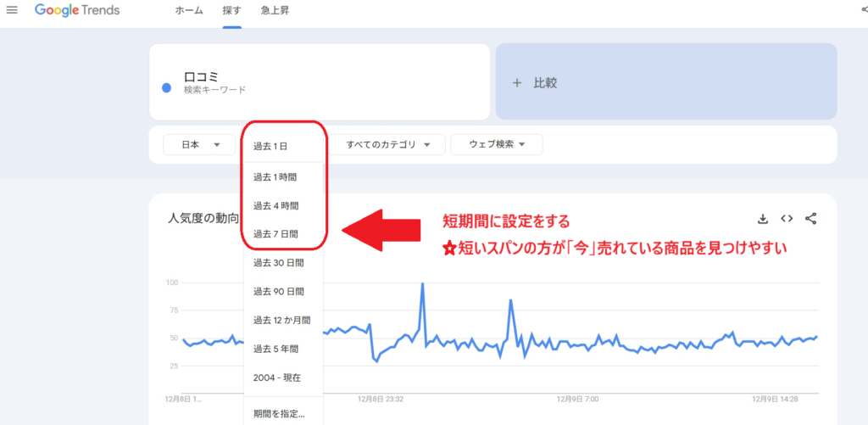Image resolution: width=868 pixels, height=425 pixels.
Task: Open the hamburger main menu
Action: [12, 10]
